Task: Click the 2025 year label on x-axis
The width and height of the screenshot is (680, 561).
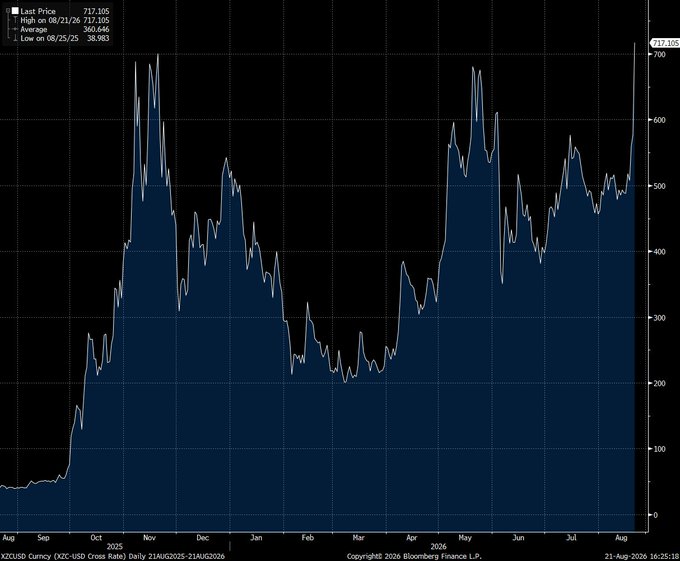Action: pyautogui.click(x=114, y=547)
